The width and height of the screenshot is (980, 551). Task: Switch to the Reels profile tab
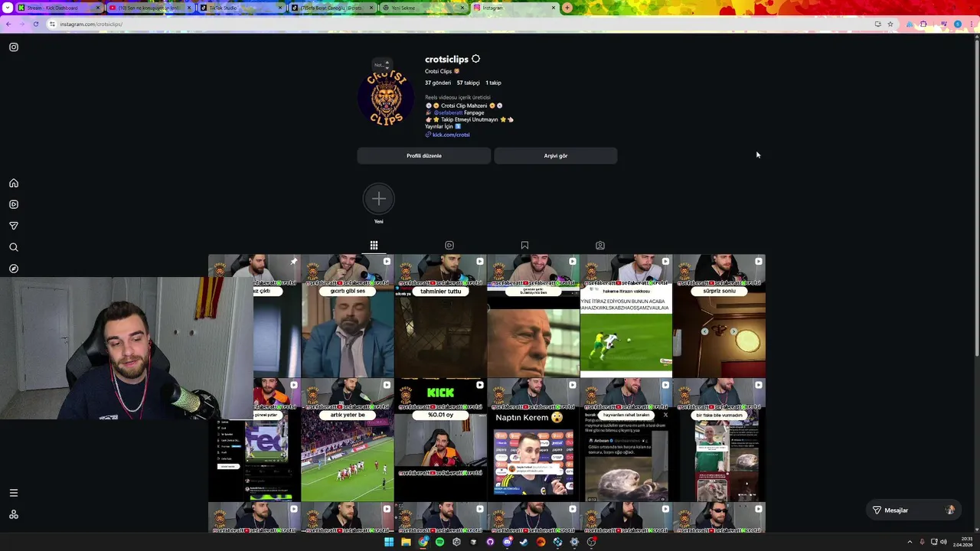(x=449, y=245)
